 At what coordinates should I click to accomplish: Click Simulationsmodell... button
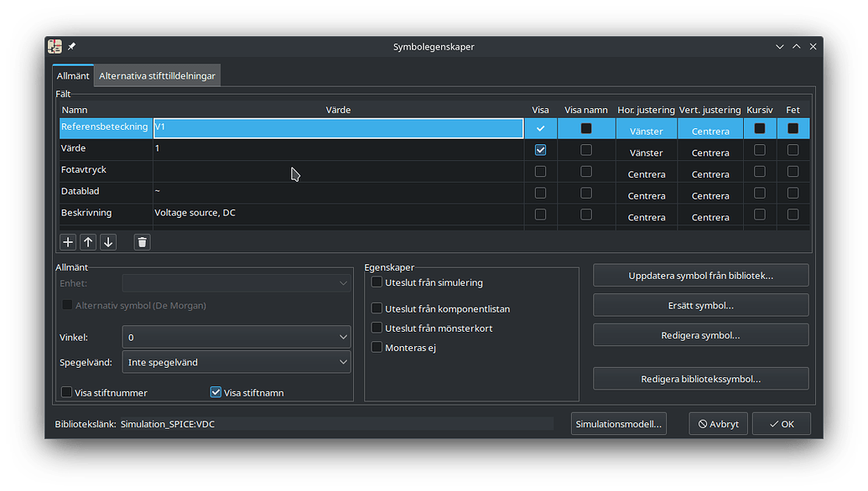tap(619, 424)
